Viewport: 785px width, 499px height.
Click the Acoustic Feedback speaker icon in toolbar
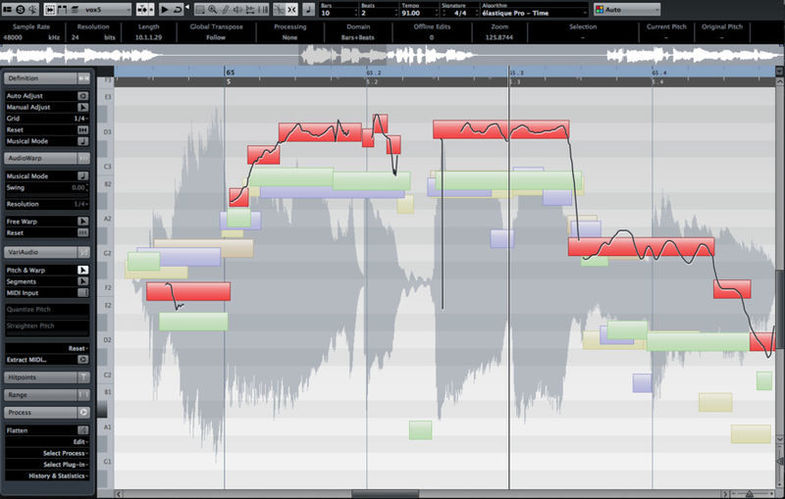[34, 9]
